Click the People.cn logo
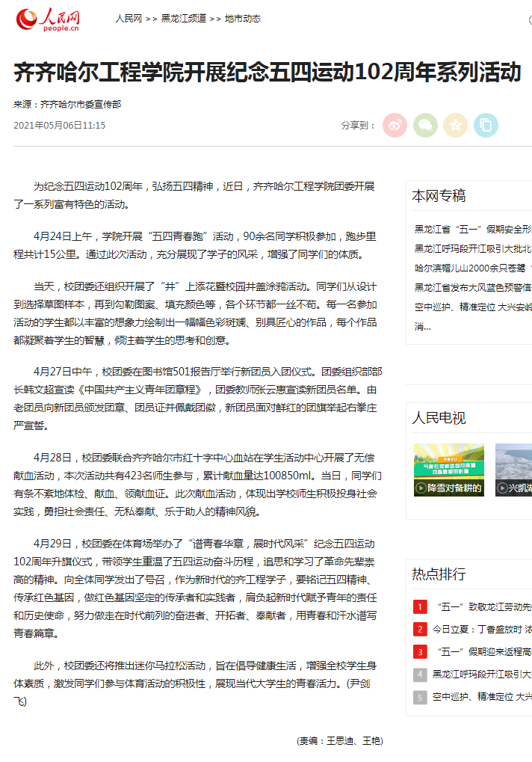The image size is (532, 762). (x=48, y=19)
